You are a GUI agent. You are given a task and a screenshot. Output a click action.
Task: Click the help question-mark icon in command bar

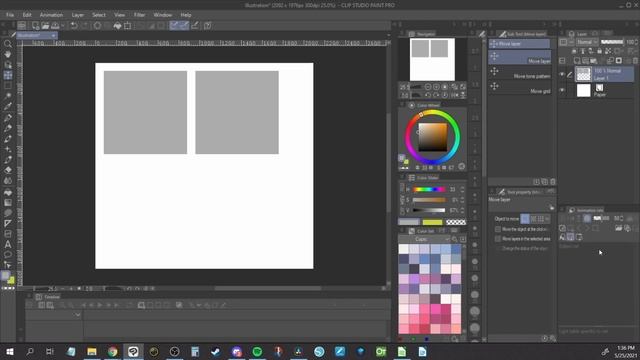coord(207,26)
